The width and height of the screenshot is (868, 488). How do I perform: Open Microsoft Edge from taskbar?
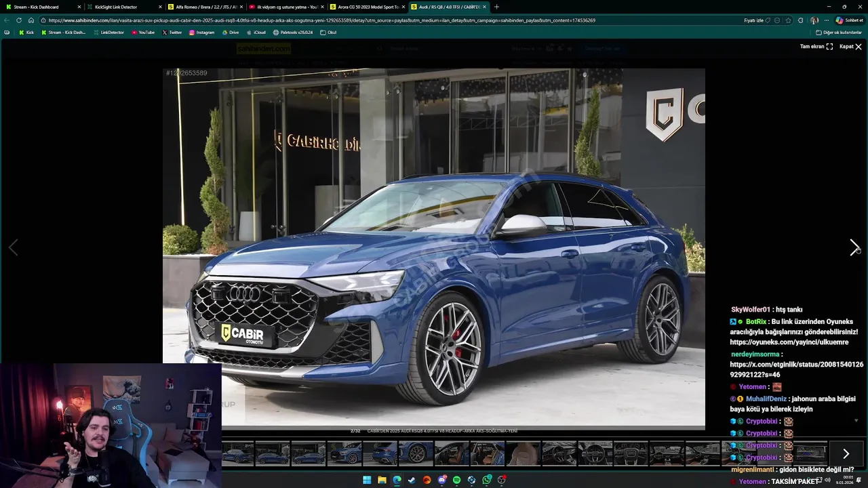(x=397, y=480)
